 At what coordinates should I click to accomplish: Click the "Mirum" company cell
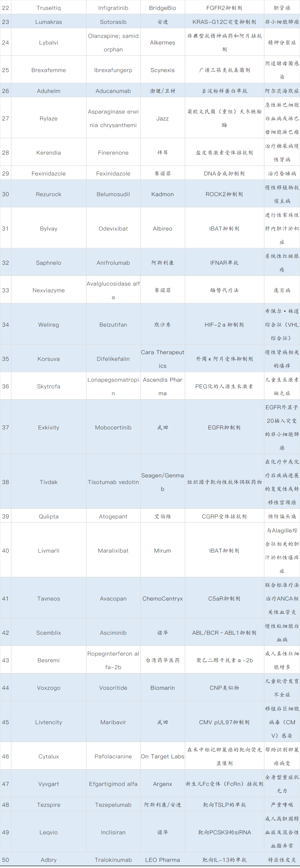coord(162,551)
